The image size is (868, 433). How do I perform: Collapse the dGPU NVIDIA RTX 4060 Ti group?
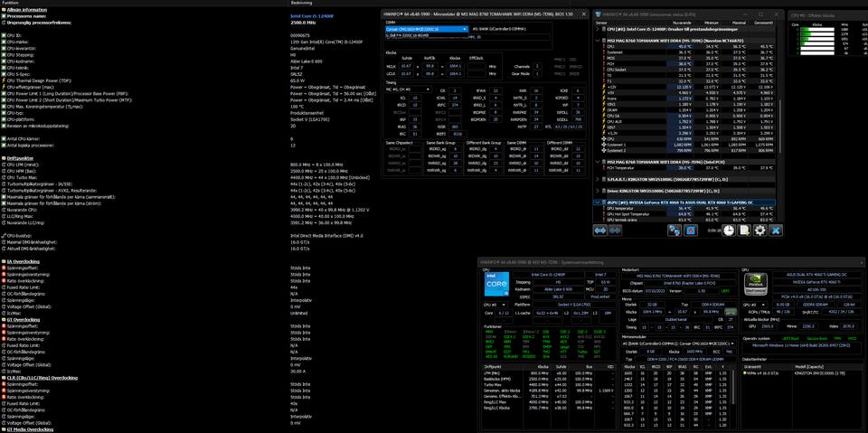coord(598,202)
